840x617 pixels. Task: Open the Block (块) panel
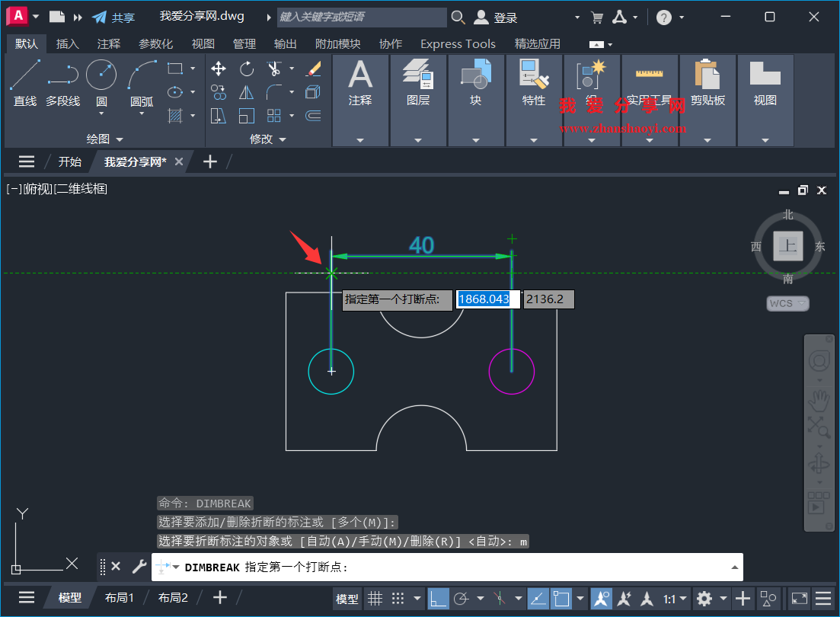(476, 101)
